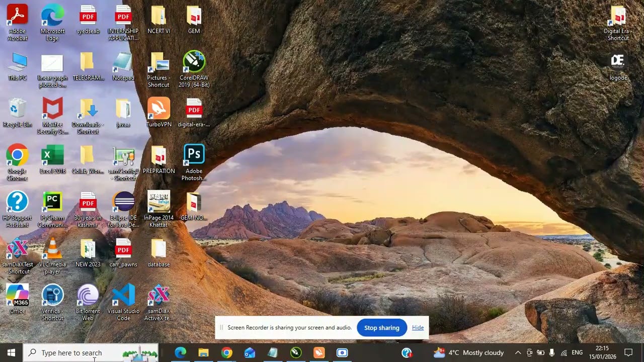Screen dimensions: 644x362
Task: Select digital-era PDF file
Action: coord(194,113)
